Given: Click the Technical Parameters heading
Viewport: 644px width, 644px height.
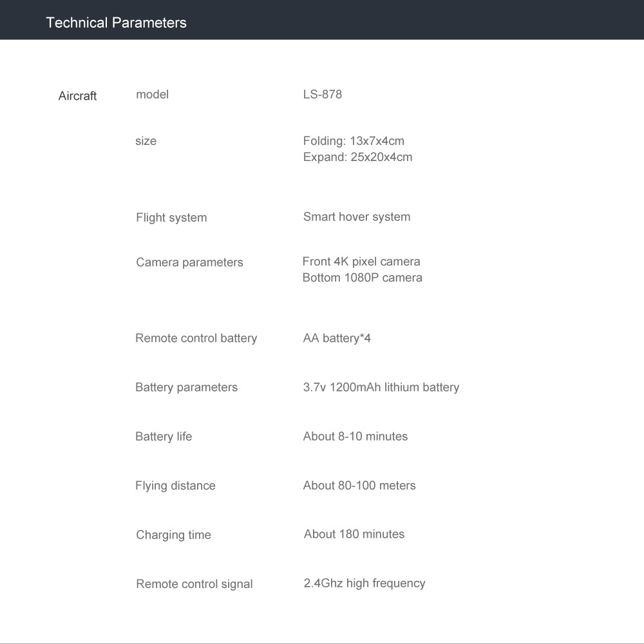Looking at the screenshot, I should [x=116, y=23].
